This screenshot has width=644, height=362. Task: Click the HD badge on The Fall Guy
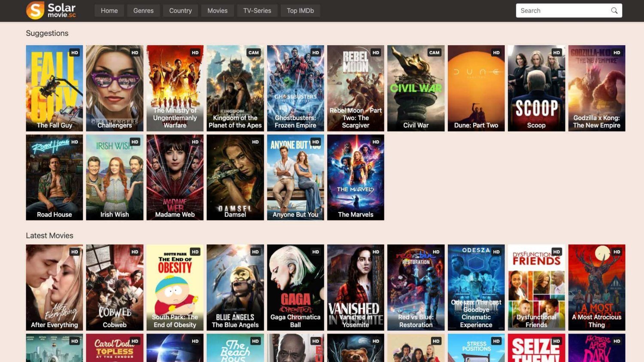75,52
